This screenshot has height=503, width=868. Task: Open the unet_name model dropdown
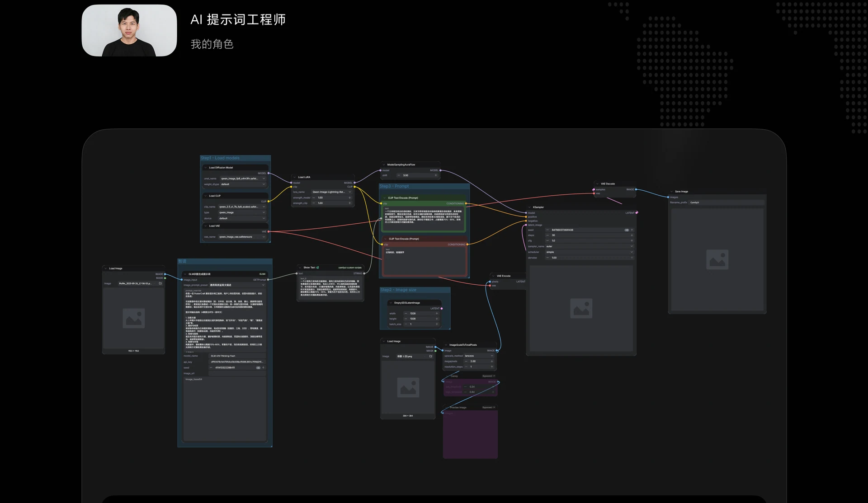click(243, 179)
